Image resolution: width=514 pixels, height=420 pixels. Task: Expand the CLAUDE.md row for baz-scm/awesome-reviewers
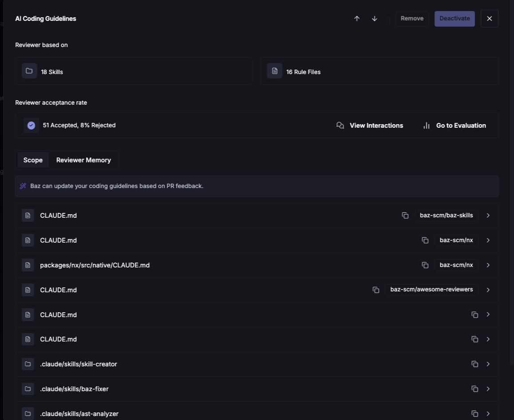488,290
